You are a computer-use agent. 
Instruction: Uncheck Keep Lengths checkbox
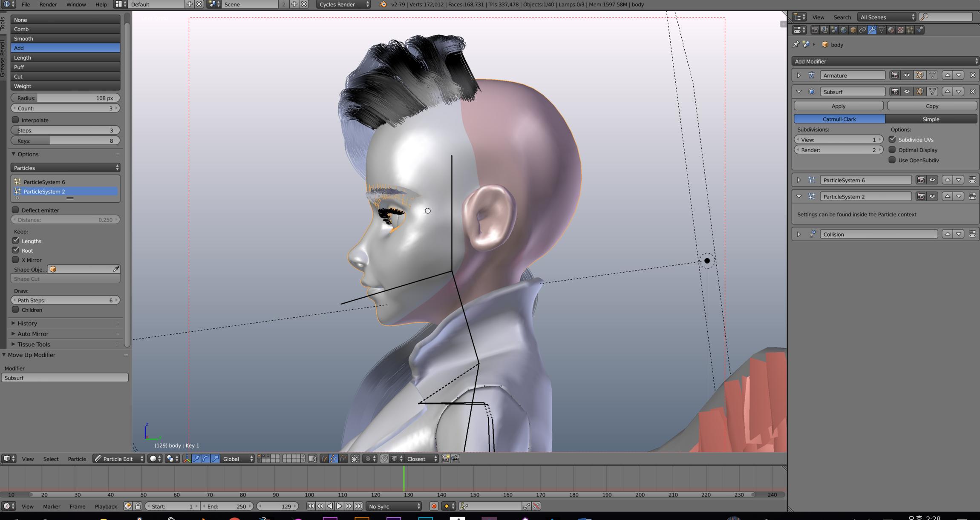tap(16, 241)
